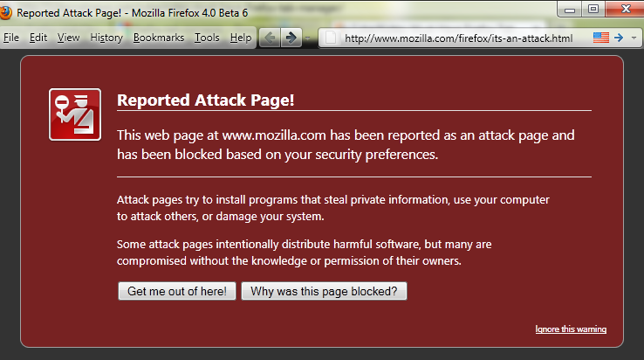Open the Tools menu
This screenshot has width=644, height=360.
point(207,38)
